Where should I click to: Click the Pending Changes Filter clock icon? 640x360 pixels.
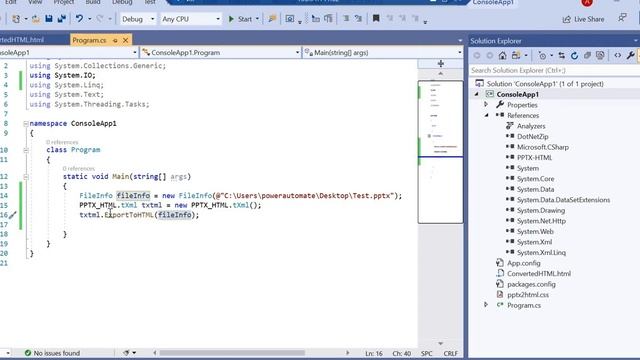542,56
